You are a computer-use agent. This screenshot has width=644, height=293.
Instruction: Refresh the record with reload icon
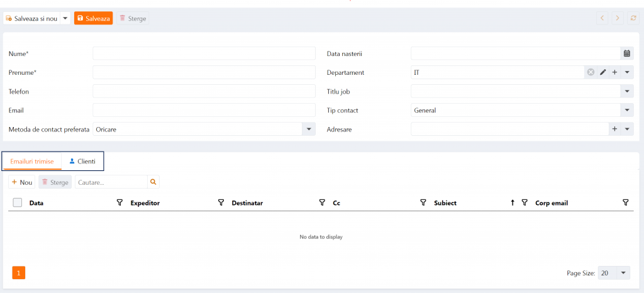point(633,18)
